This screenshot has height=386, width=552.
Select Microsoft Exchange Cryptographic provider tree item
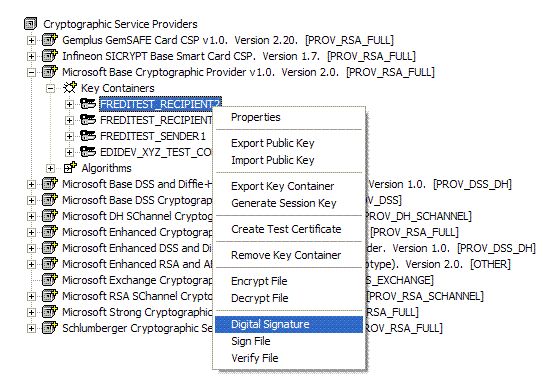tap(137, 280)
